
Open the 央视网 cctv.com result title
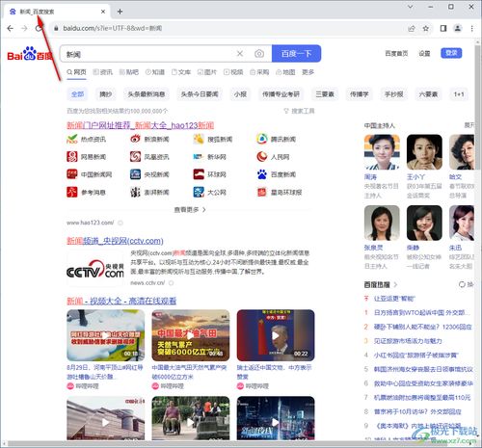tap(115, 241)
